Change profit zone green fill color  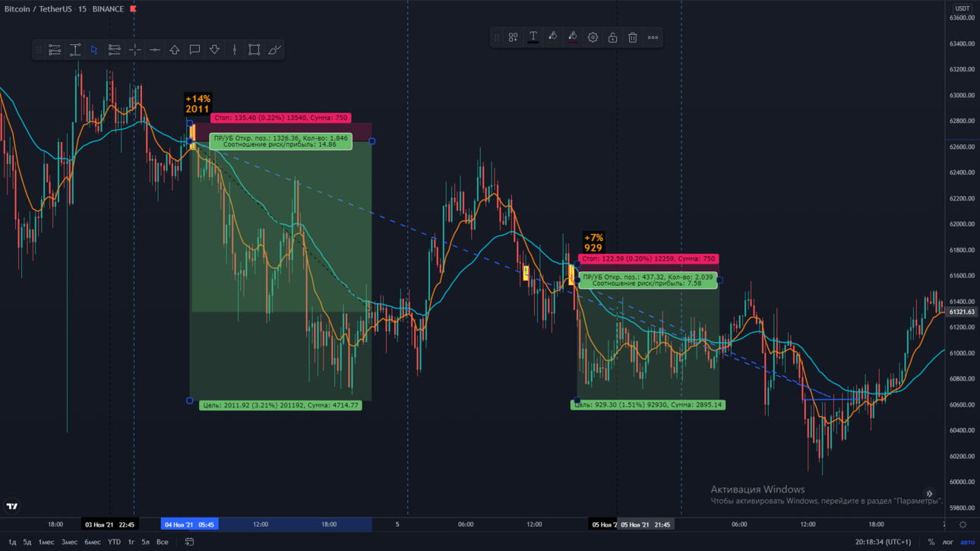[x=552, y=37]
